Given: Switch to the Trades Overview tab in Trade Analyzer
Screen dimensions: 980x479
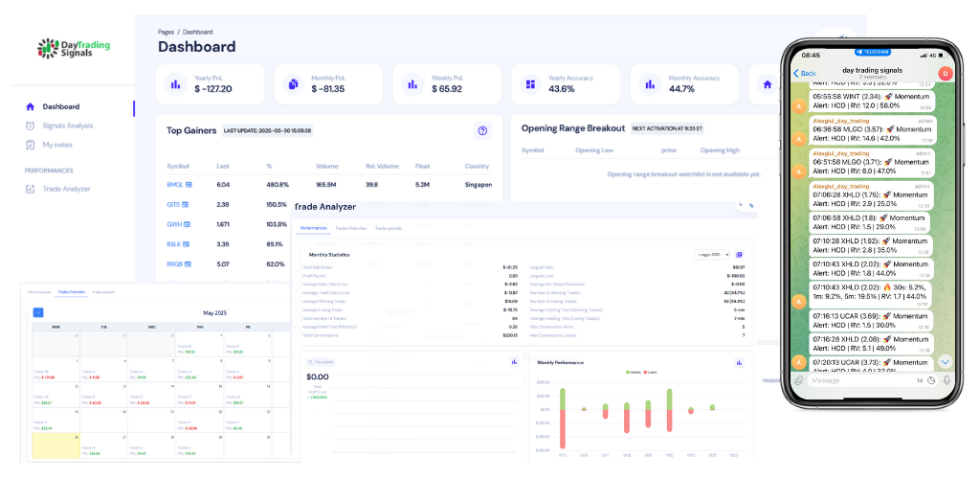Looking at the screenshot, I should point(351,229).
